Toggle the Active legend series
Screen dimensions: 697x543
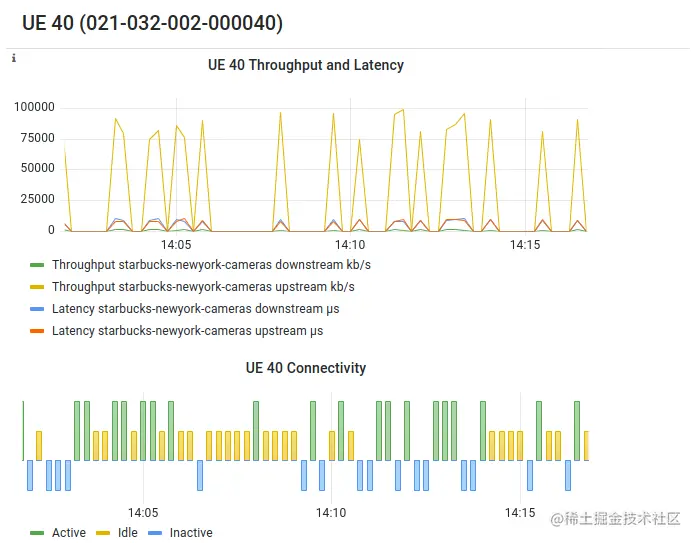point(69,532)
